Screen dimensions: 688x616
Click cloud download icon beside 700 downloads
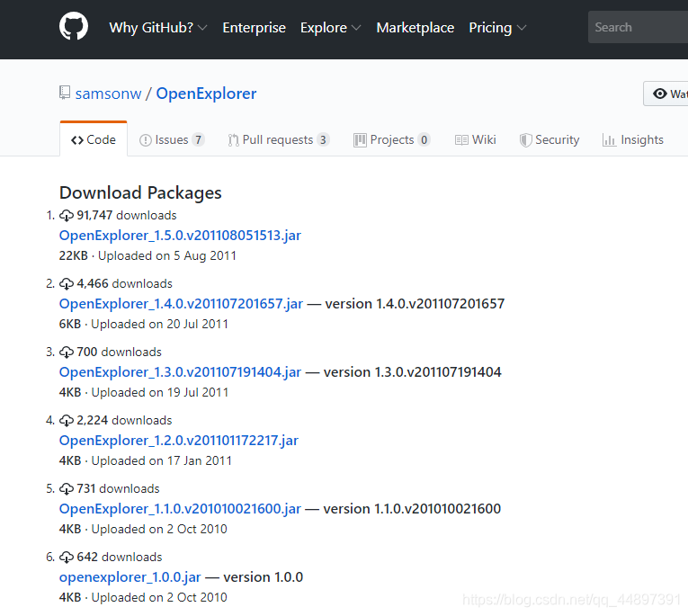coord(67,352)
